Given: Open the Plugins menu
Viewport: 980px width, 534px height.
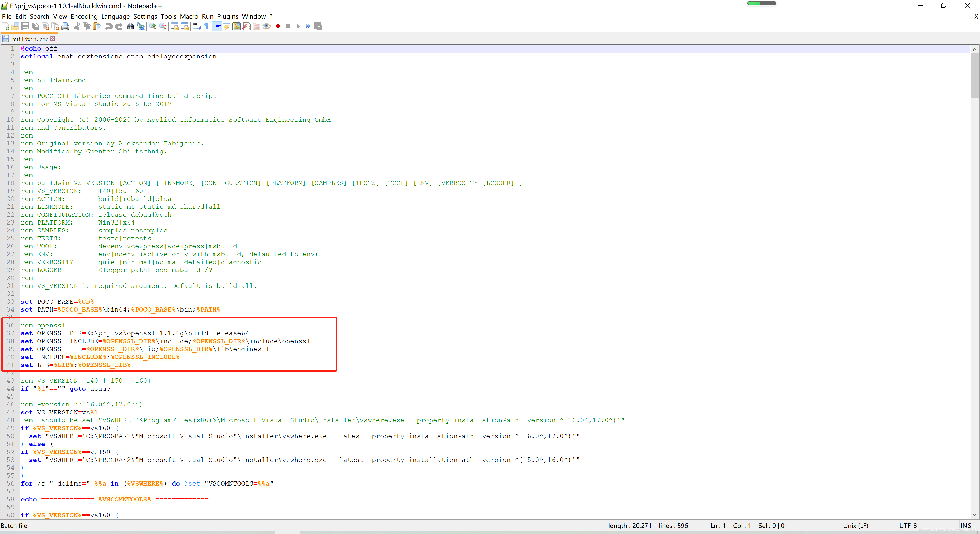Looking at the screenshot, I should (227, 16).
